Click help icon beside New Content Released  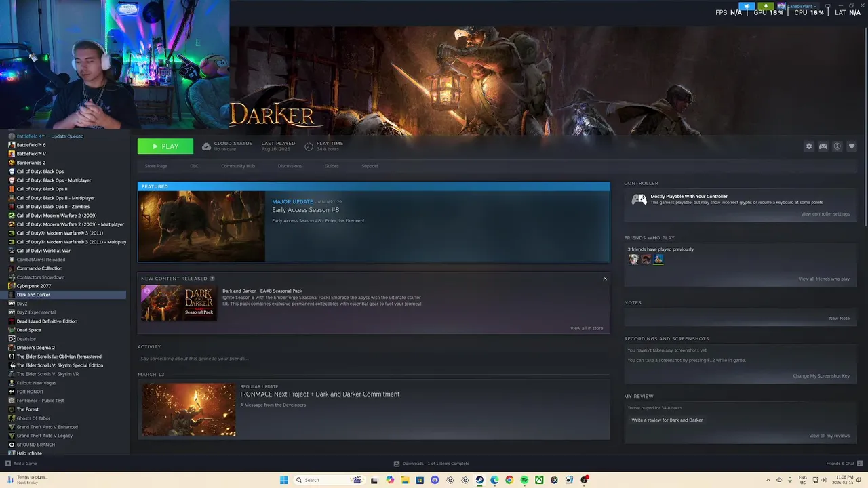[x=212, y=279]
